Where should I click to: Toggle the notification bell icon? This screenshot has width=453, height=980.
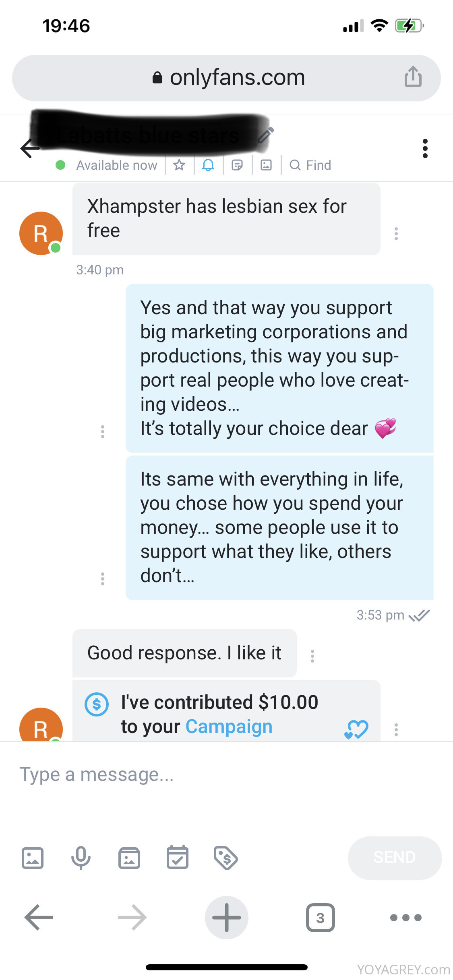pyautogui.click(x=208, y=165)
